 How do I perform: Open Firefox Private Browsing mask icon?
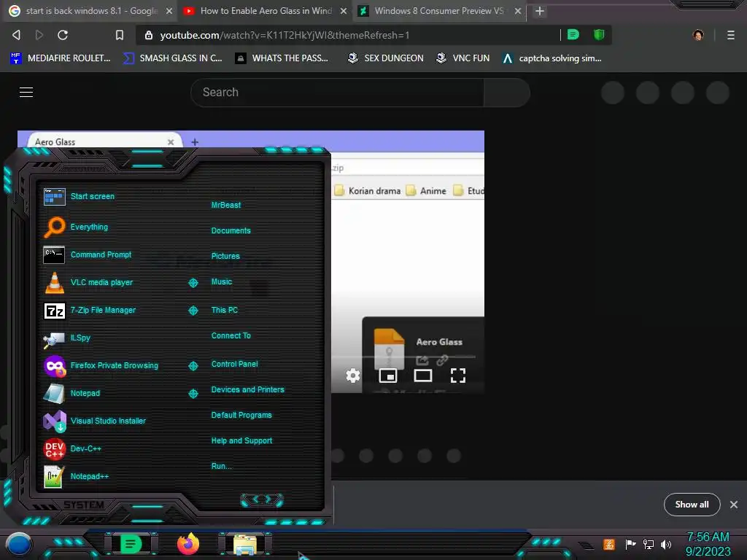[x=54, y=366]
